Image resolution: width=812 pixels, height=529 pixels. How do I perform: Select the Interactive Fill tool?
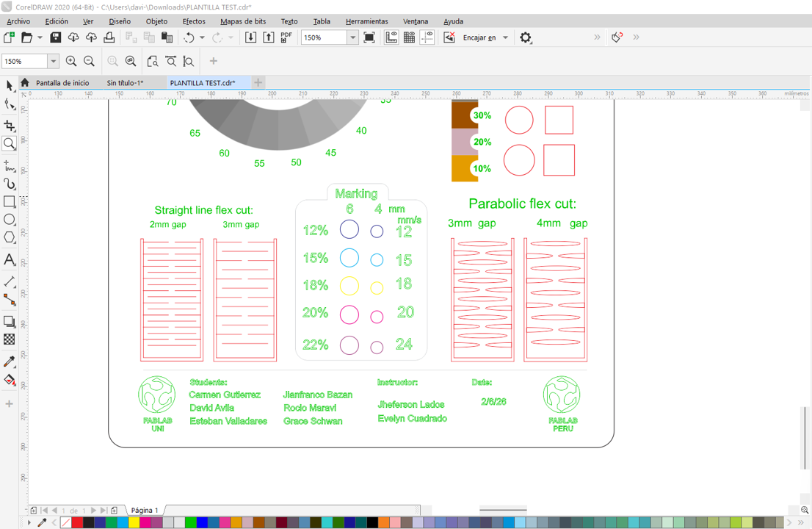point(10,380)
